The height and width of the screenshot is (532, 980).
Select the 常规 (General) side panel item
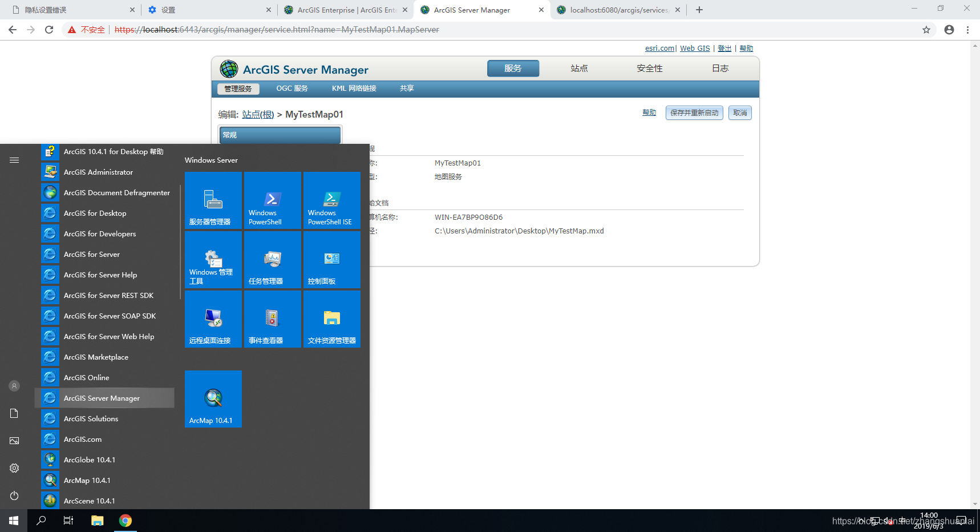280,135
